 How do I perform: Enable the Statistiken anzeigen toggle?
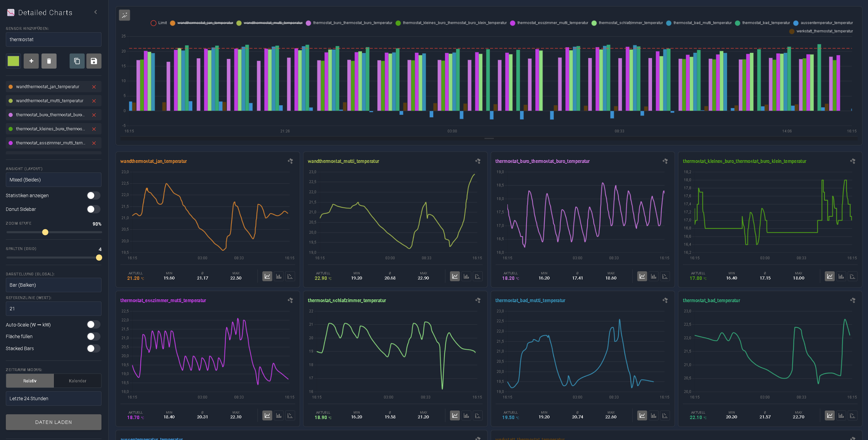pos(93,195)
